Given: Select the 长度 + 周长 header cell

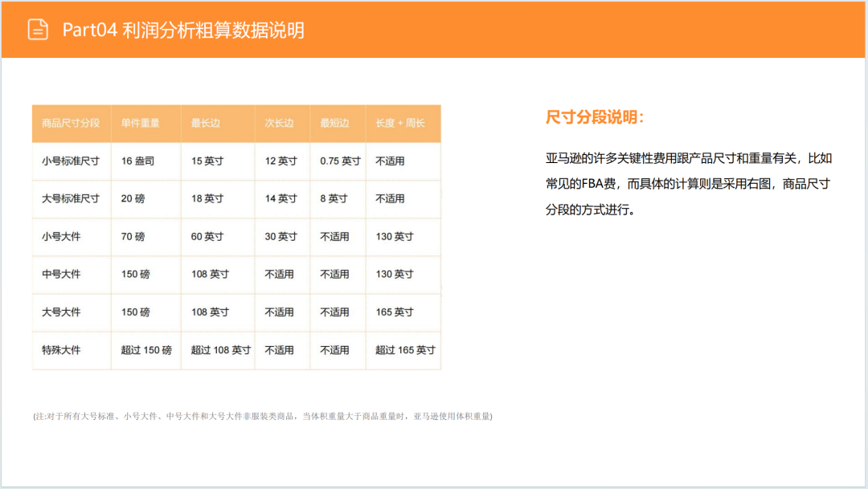Looking at the screenshot, I should [x=399, y=123].
